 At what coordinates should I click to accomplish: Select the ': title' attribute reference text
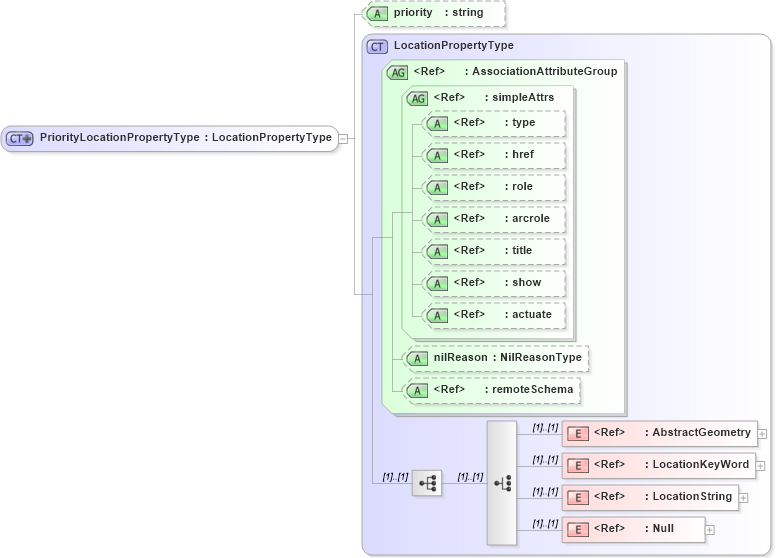pyautogui.click(x=518, y=250)
